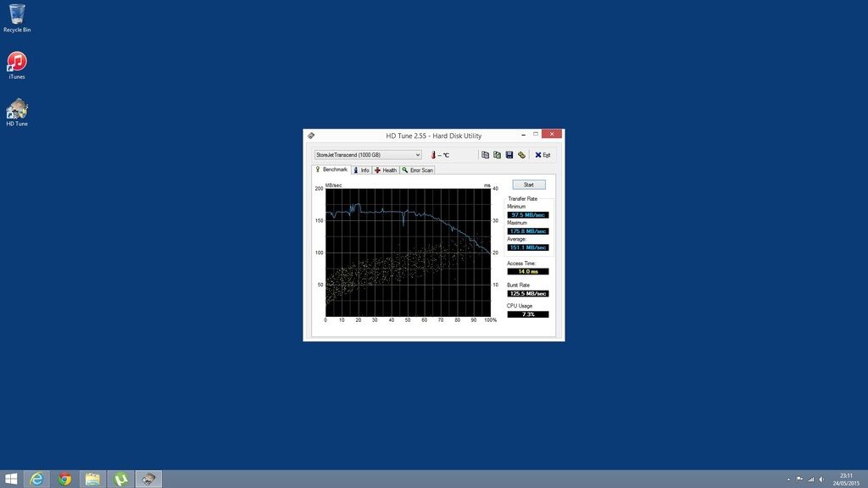The height and width of the screenshot is (488, 868).
Task: Click the Exit toolbar button
Action: pyautogui.click(x=542, y=155)
